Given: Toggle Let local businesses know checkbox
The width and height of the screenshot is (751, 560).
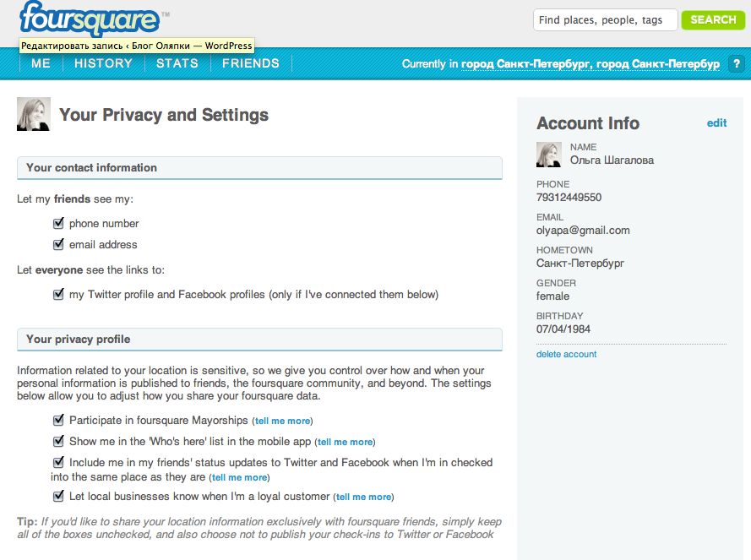Looking at the screenshot, I should tap(58, 496).
